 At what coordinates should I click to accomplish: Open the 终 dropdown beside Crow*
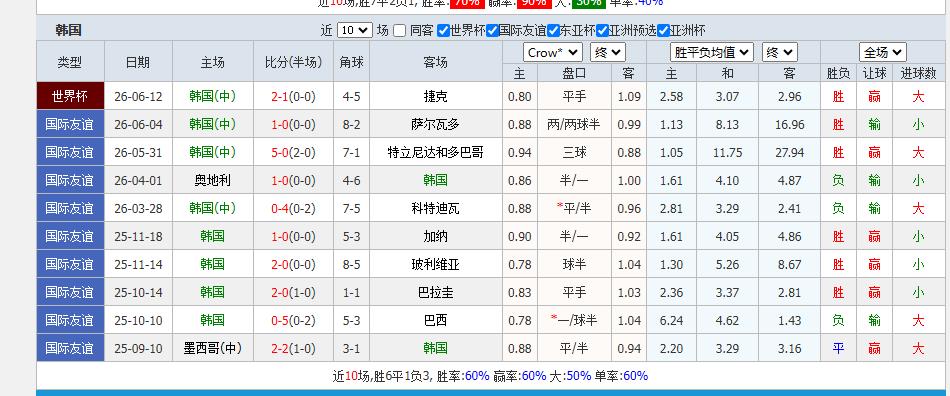pos(608,53)
